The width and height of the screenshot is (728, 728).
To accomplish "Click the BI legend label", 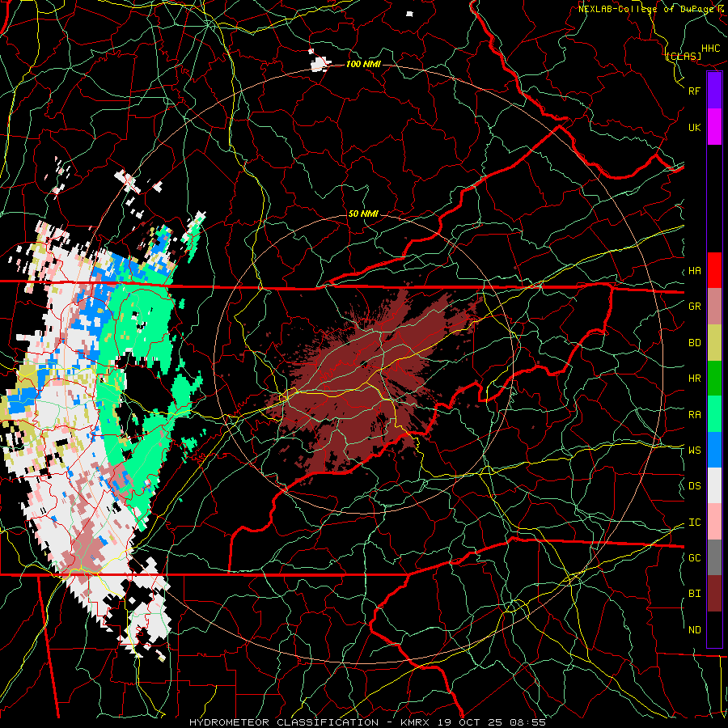I will coord(694,594).
